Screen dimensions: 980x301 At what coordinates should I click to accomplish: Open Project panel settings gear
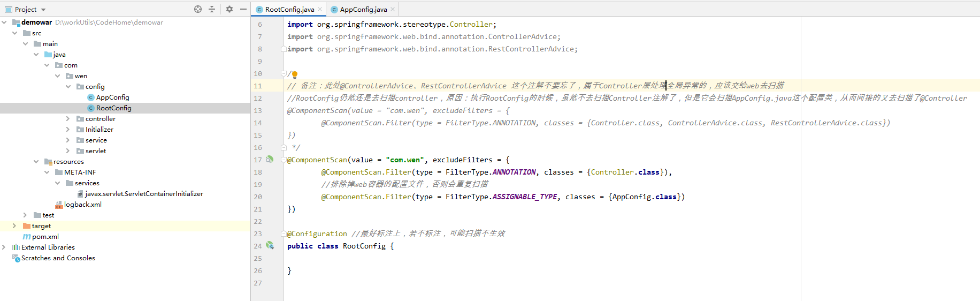coord(229,9)
